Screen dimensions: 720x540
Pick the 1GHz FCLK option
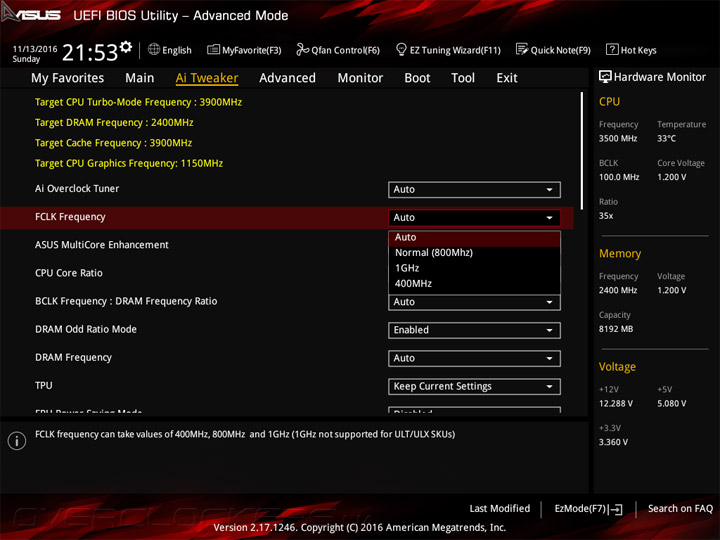click(474, 268)
